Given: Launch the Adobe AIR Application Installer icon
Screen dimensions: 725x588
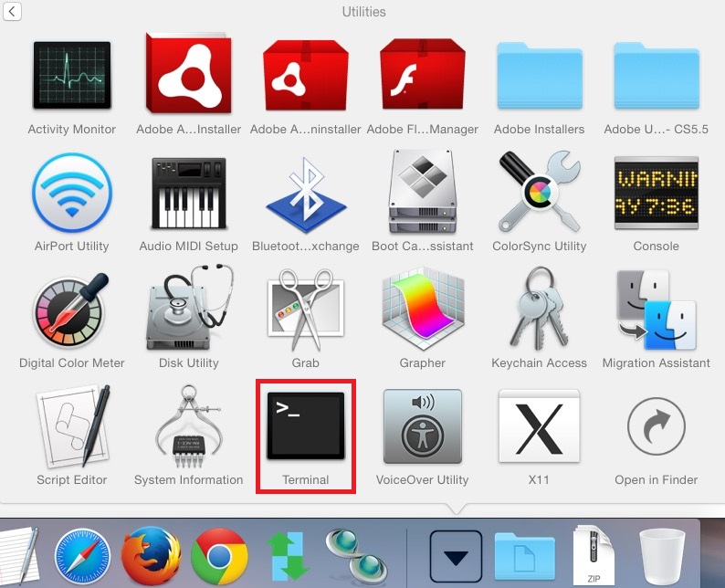Looking at the screenshot, I should (x=188, y=73).
